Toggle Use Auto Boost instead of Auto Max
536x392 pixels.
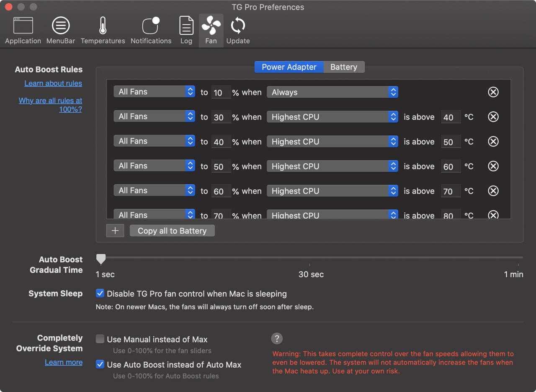pos(100,364)
